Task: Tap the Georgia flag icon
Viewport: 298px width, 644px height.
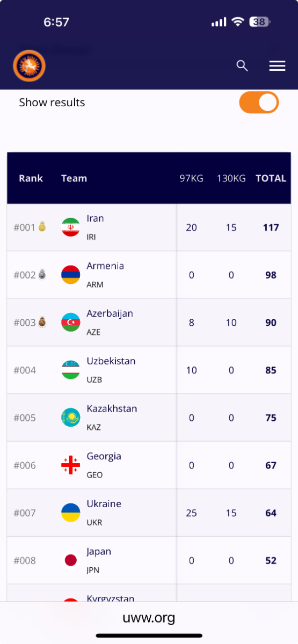Action: tap(71, 465)
